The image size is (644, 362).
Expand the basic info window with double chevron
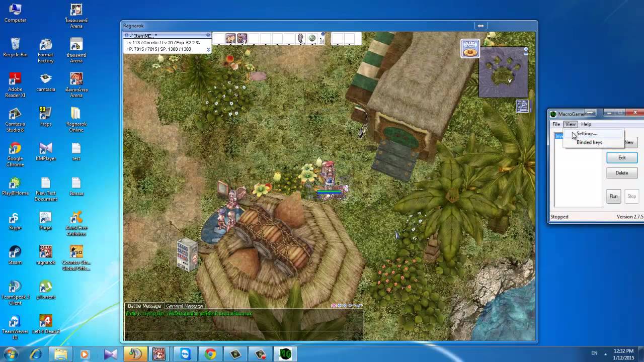click(x=208, y=49)
